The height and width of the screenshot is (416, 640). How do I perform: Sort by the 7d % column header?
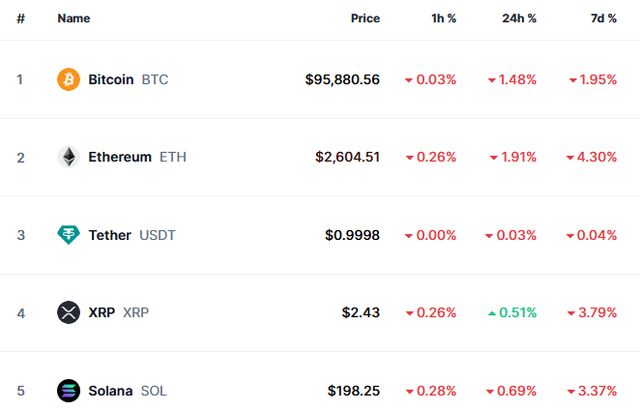click(x=603, y=18)
